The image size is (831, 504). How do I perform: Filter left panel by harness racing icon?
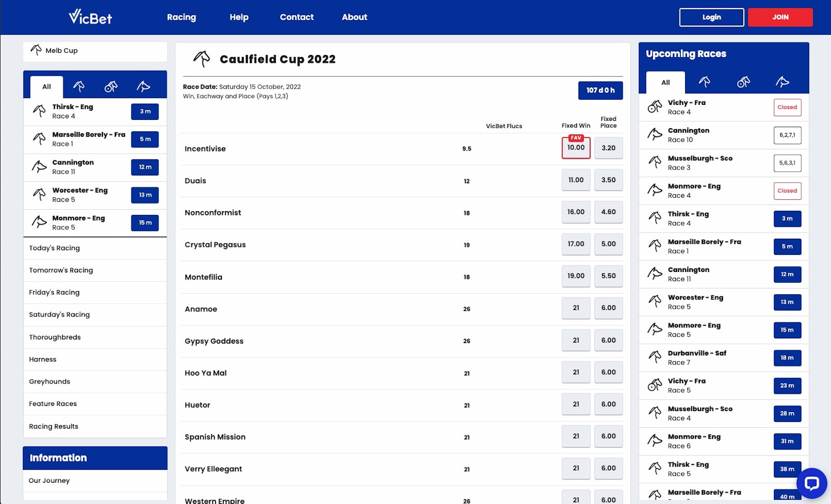tap(111, 86)
